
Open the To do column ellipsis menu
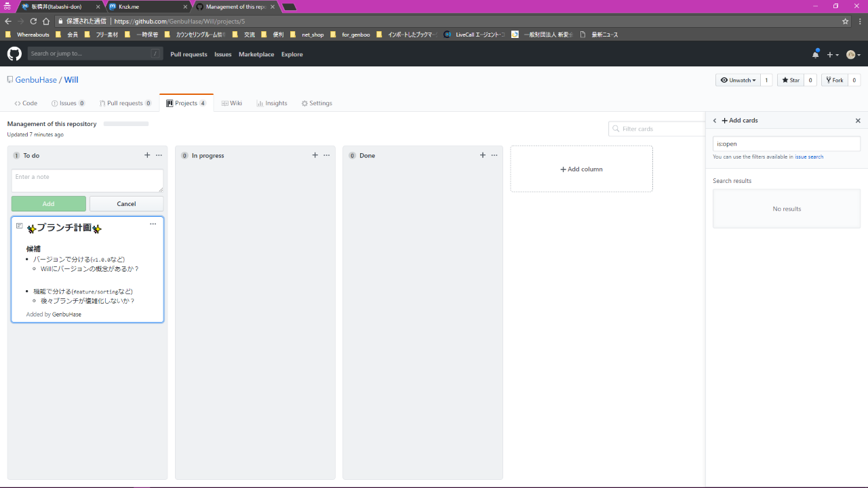tap(159, 155)
